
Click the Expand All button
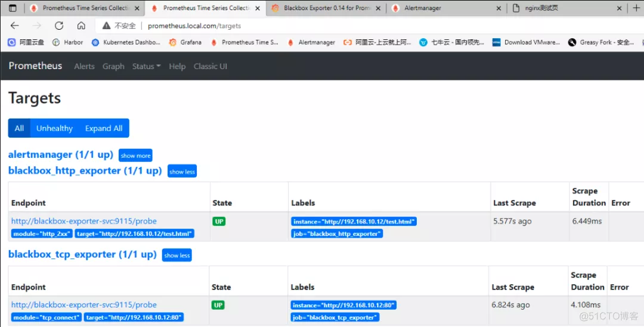tap(104, 128)
